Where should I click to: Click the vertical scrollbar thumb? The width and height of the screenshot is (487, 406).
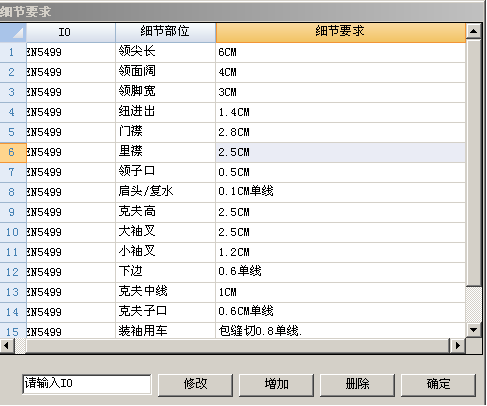tap(473, 163)
